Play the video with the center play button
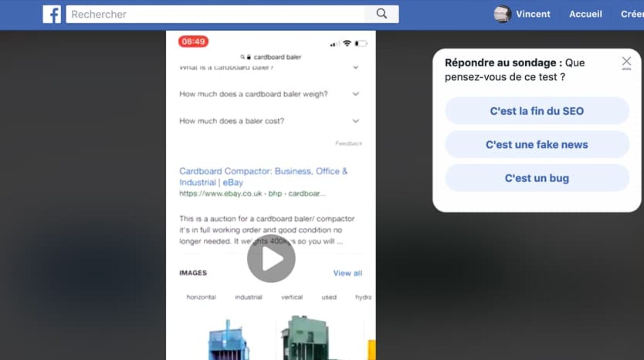This screenshot has height=360, width=644. pos(271,259)
